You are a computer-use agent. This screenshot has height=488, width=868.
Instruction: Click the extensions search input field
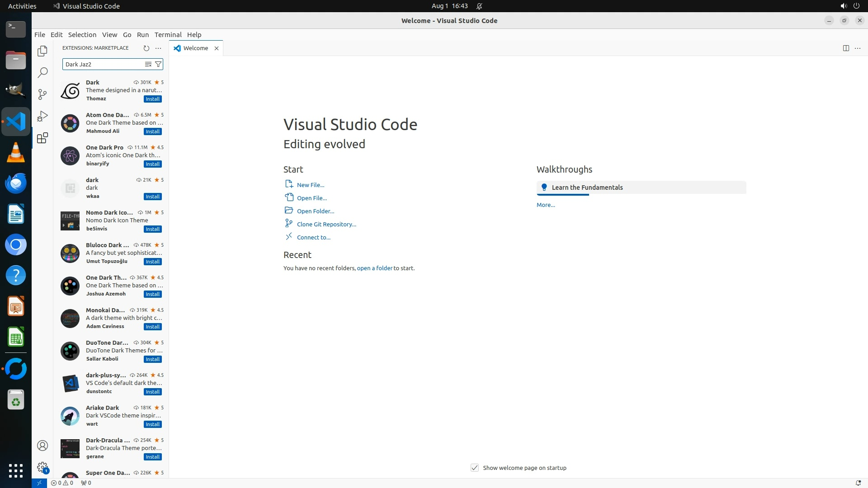tap(103, 64)
